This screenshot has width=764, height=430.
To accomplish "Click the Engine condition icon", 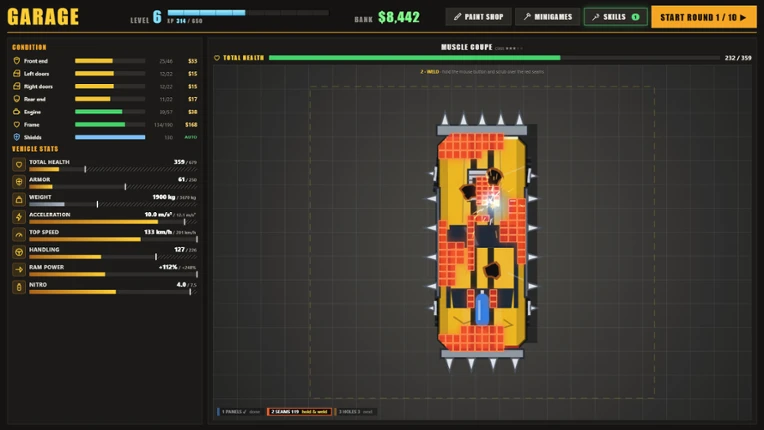I will (x=17, y=112).
